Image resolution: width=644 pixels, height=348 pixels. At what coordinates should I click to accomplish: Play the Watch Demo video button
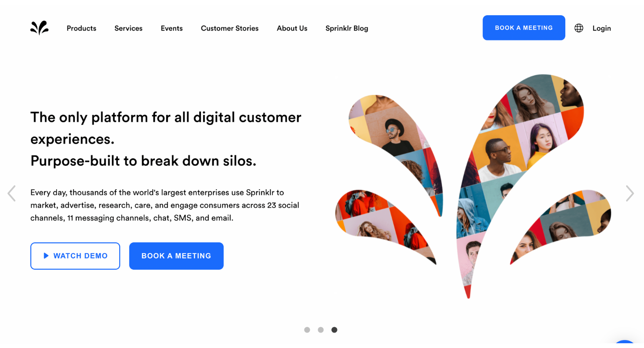coord(75,256)
